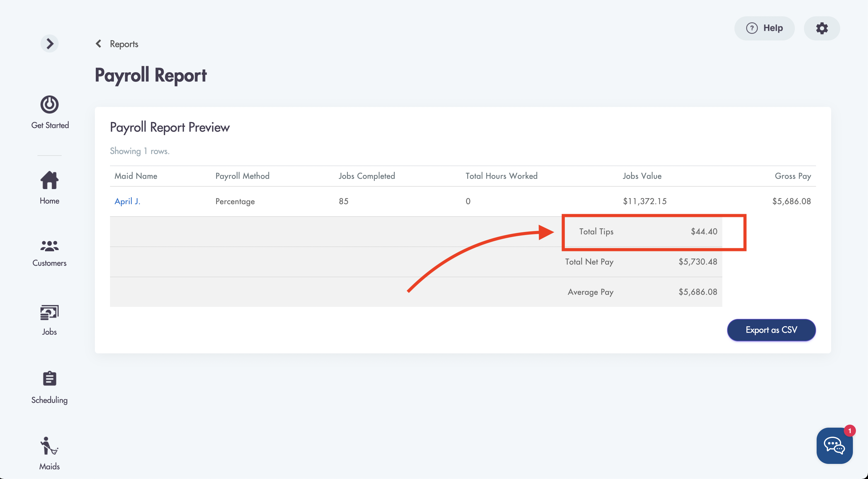Go to the Home house icon
The width and height of the screenshot is (868, 479).
pyautogui.click(x=50, y=180)
